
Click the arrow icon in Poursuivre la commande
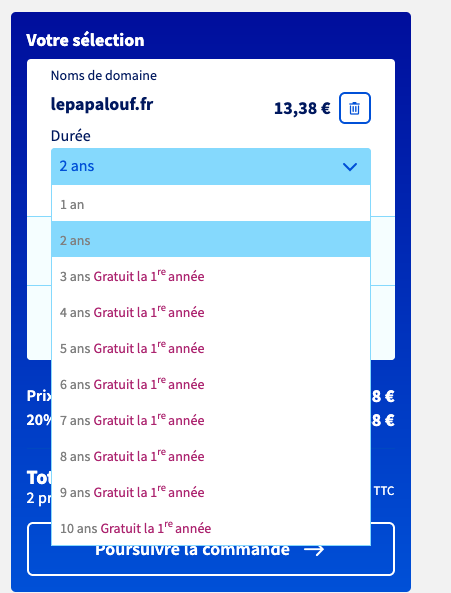314,550
